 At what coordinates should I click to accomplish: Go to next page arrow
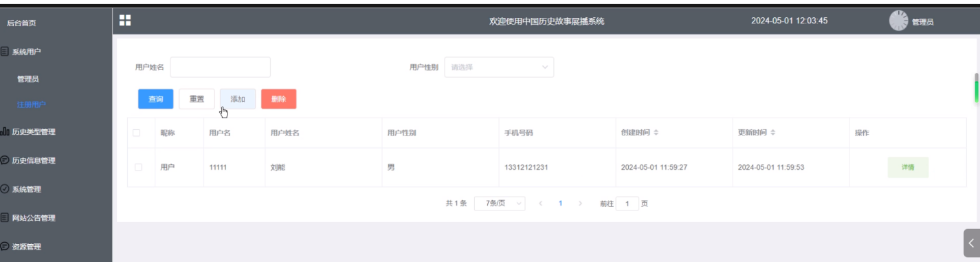pyautogui.click(x=581, y=204)
